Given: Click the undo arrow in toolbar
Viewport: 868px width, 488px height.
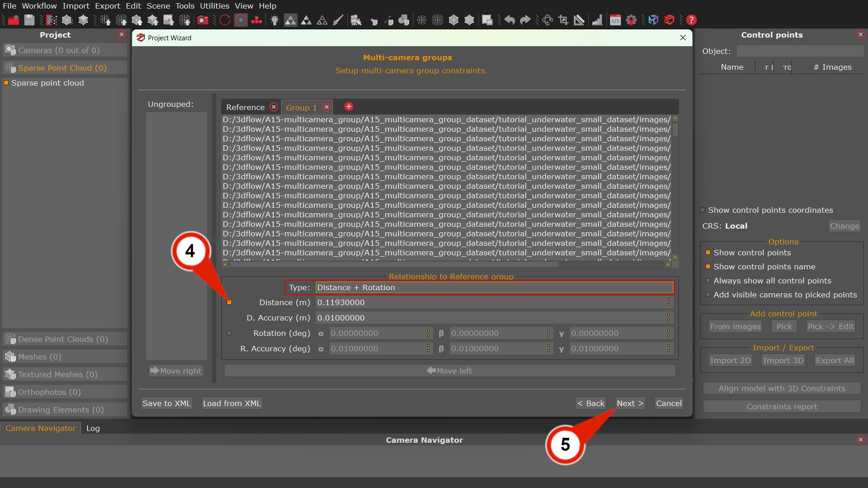Looking at the screenshot, I should (510, 20).
